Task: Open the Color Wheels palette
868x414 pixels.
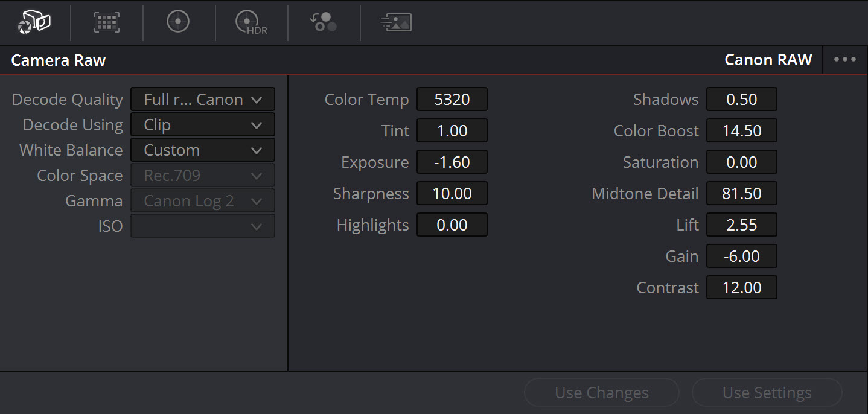Action: [177, 22]
